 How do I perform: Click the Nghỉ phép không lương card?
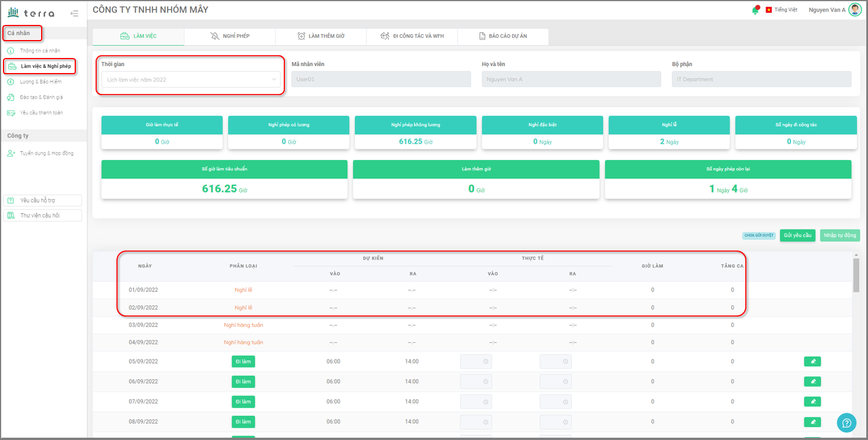[x=415, y=133]
